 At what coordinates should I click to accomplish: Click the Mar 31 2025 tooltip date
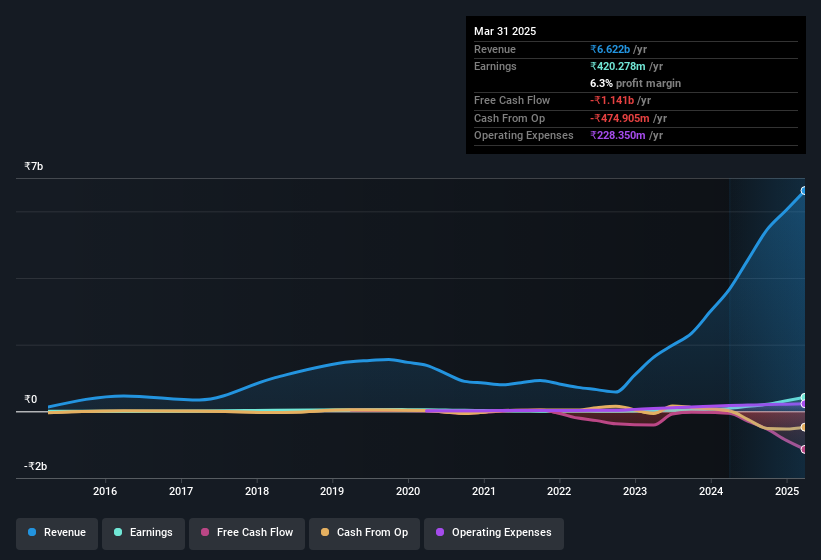[x=505, y=31]
